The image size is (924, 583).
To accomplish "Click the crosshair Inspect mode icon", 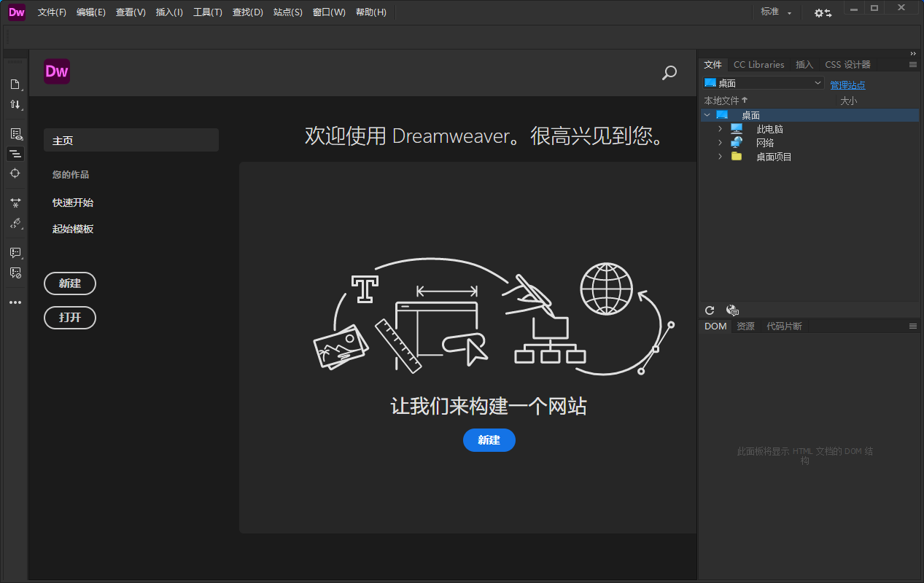I will tap(15, 173).
